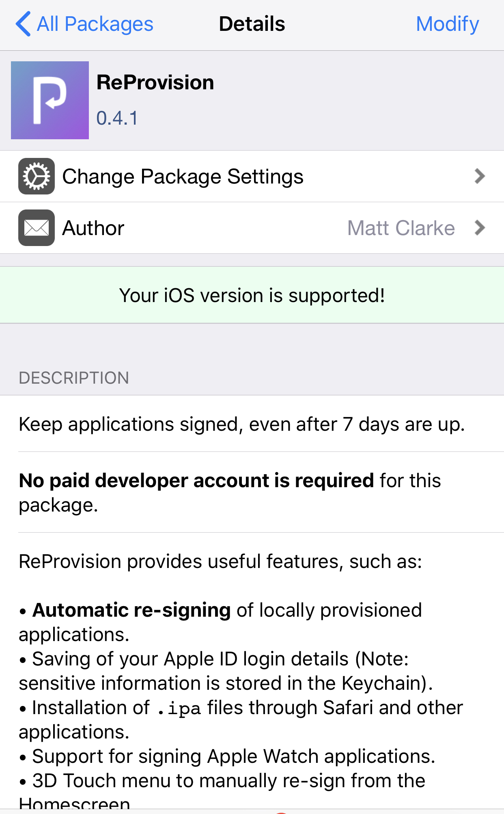Open the Modify menu

click(x=448, y=24)
